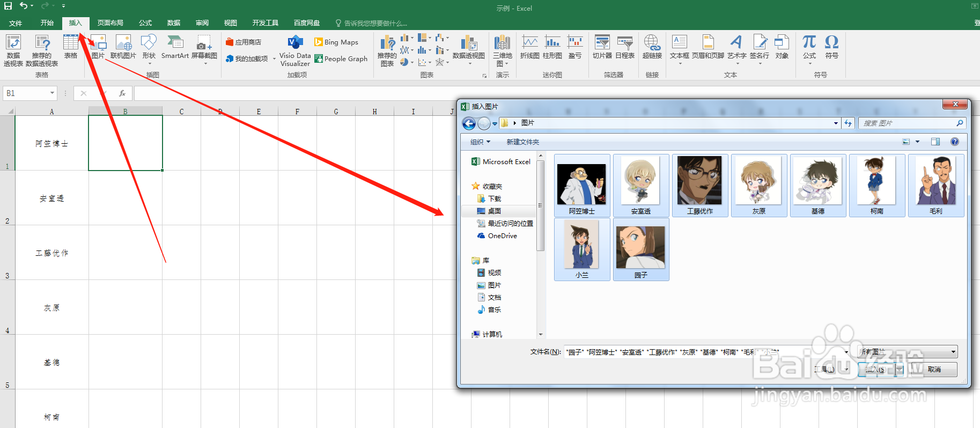
Task: Click the Save icon in title bar
Action: coord(8,6)
